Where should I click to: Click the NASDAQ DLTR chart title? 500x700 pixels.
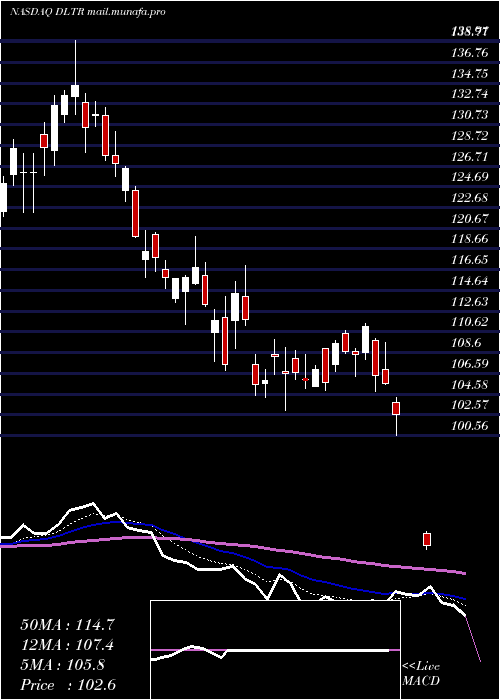coord(88,12)
